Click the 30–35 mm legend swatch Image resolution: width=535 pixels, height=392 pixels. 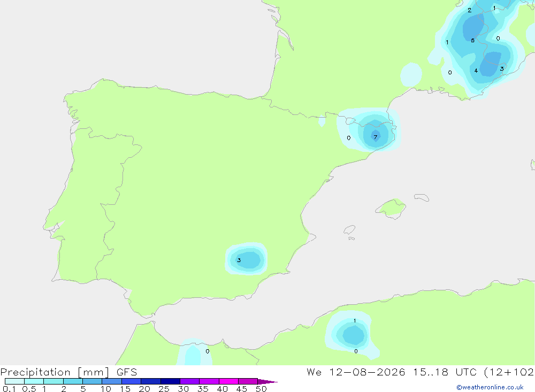190,381
